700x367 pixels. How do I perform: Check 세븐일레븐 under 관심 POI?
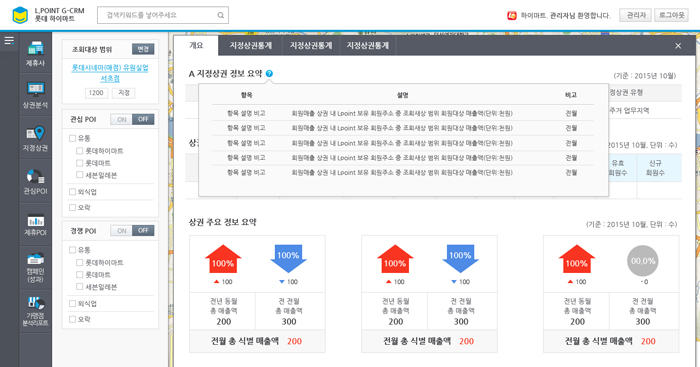click(79, 175)
